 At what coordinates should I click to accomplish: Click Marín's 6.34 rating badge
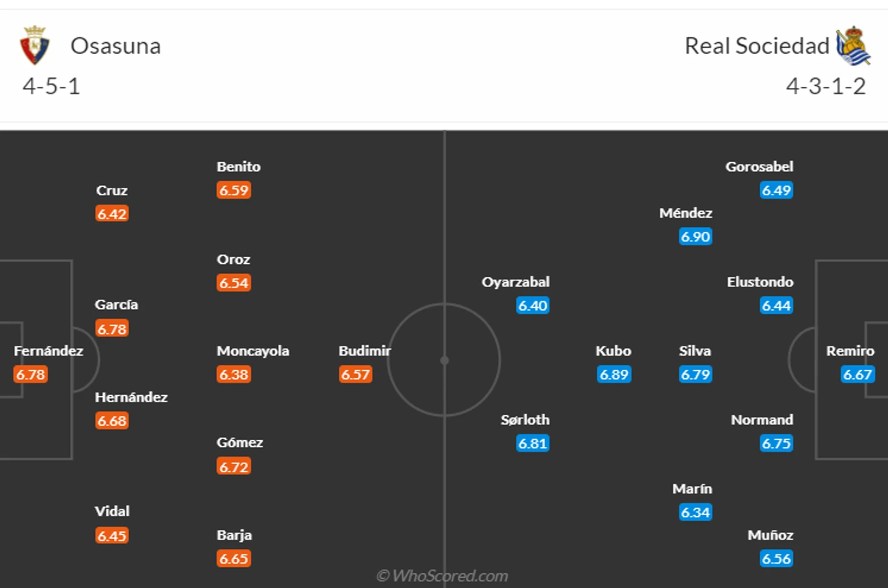tap(695, 512)
